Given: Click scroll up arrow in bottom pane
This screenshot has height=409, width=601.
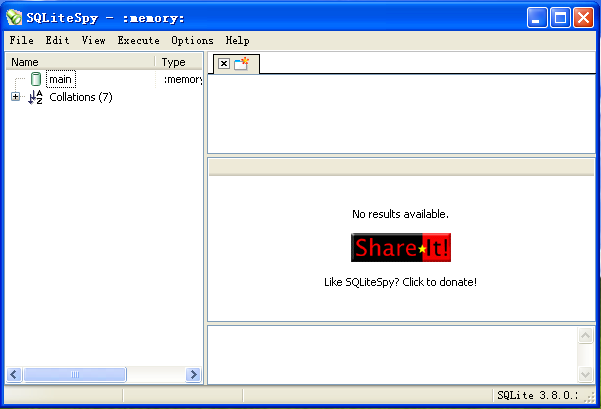Looking at the screenshot, I should 585,336.
